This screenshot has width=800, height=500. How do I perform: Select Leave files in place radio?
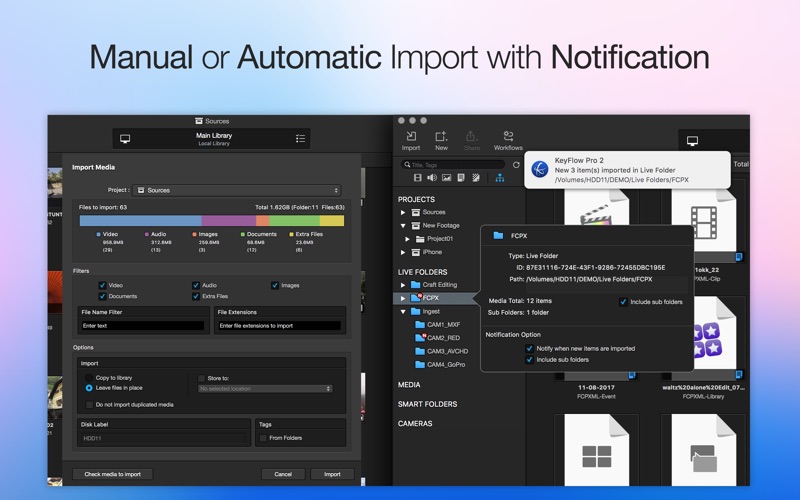(x=89, y=388)
